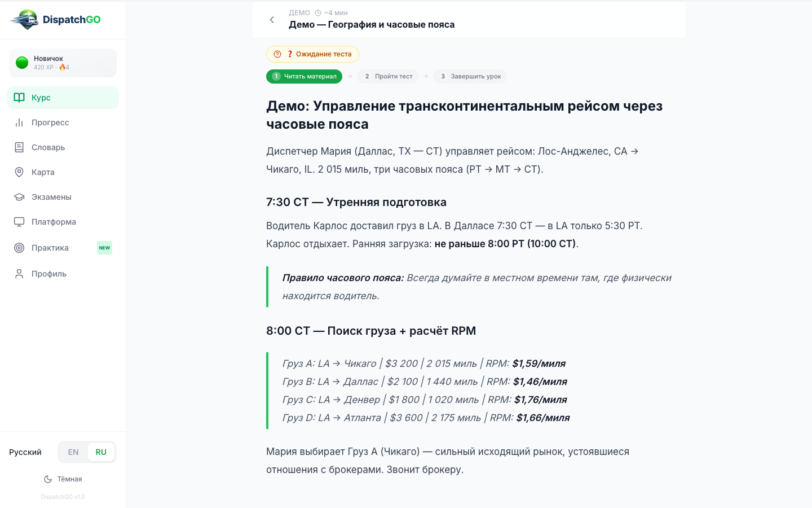The width and height of the screenshot is (812, 508).
Task: Switch language to EN
Action: (73, 452)
